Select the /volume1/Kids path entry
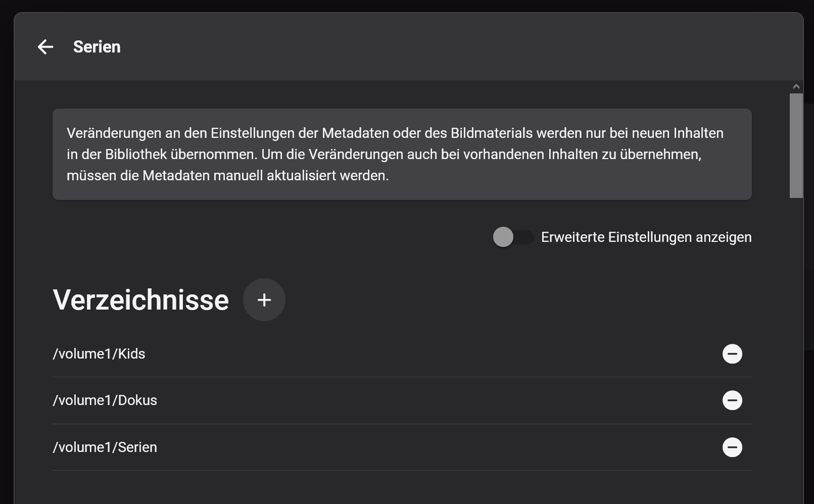Screen dimensions: 814x504 tap(99, 354)
